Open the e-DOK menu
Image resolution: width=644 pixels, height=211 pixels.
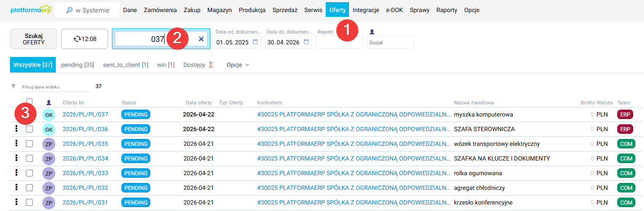point(394,10)
